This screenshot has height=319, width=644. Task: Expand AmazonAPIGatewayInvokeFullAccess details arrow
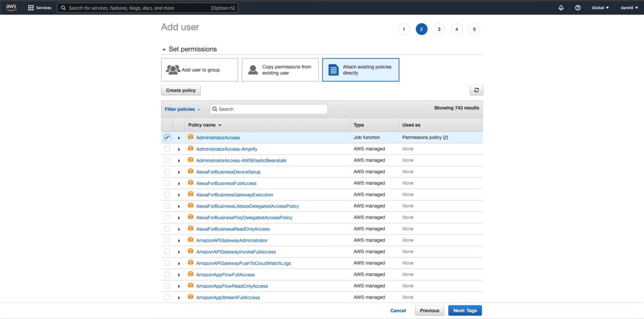[x=179, y=252]
